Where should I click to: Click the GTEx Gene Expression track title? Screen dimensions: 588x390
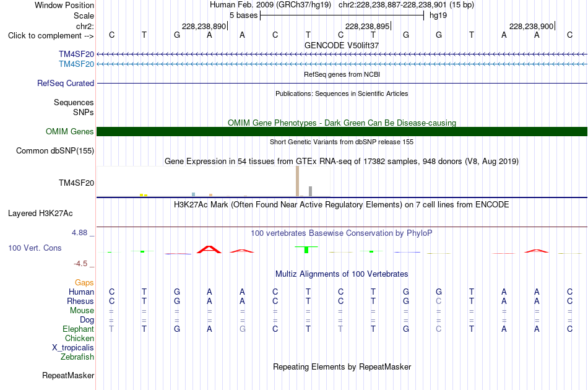[x=342, y=161]
